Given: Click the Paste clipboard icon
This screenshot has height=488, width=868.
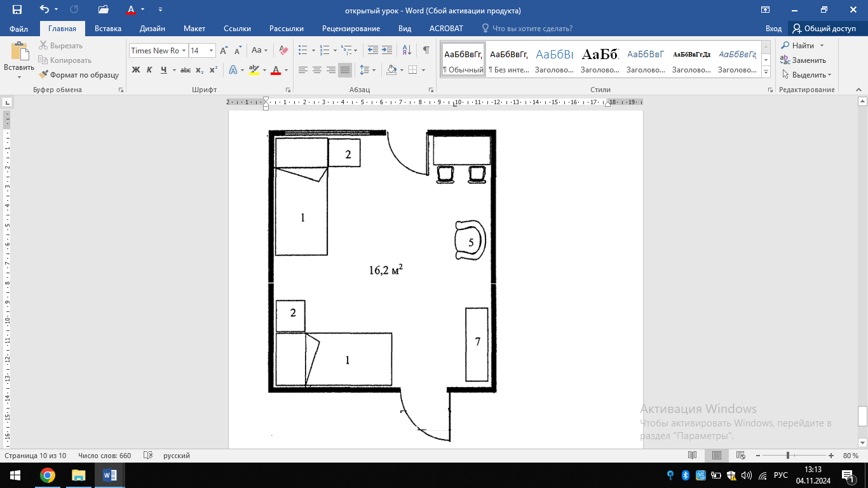Looking at the screenshot, I should click(19, 51).
